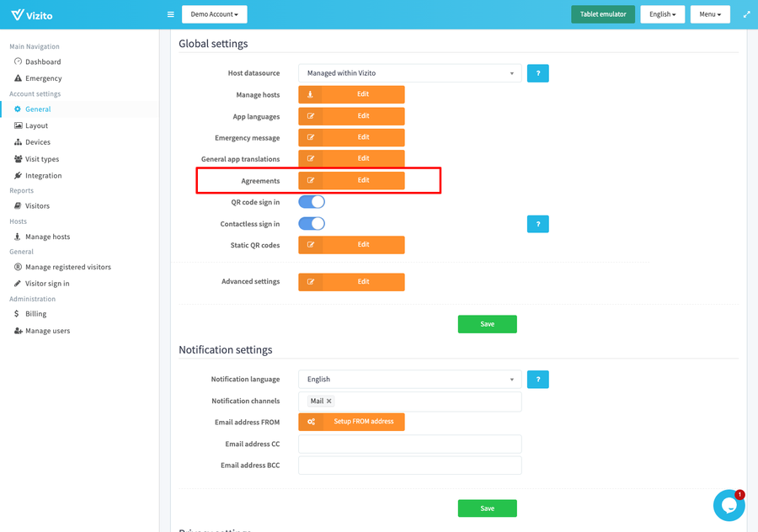Click the fullscreen expand icon
The height and width of the screenshot is (532, 758).
(x=746, y=14)
